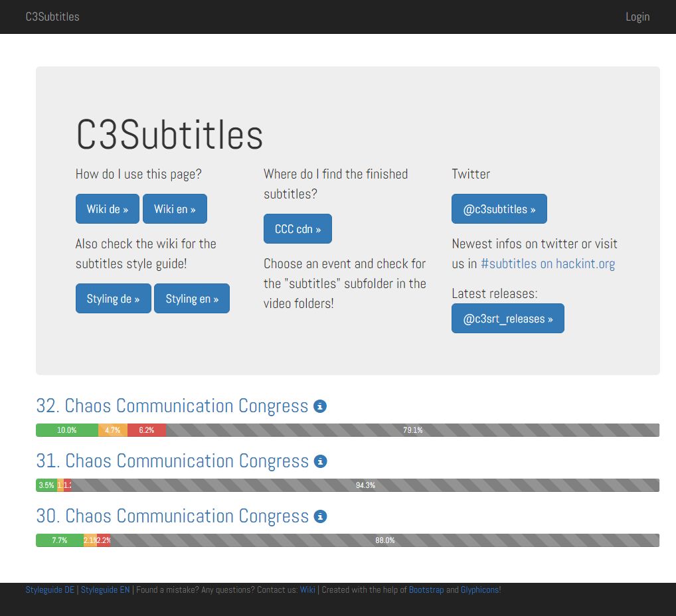This screenshot has height=616, width=676.
Task: Click red 6.2% segment of 32C3 bar
Action: coord(147,430)
